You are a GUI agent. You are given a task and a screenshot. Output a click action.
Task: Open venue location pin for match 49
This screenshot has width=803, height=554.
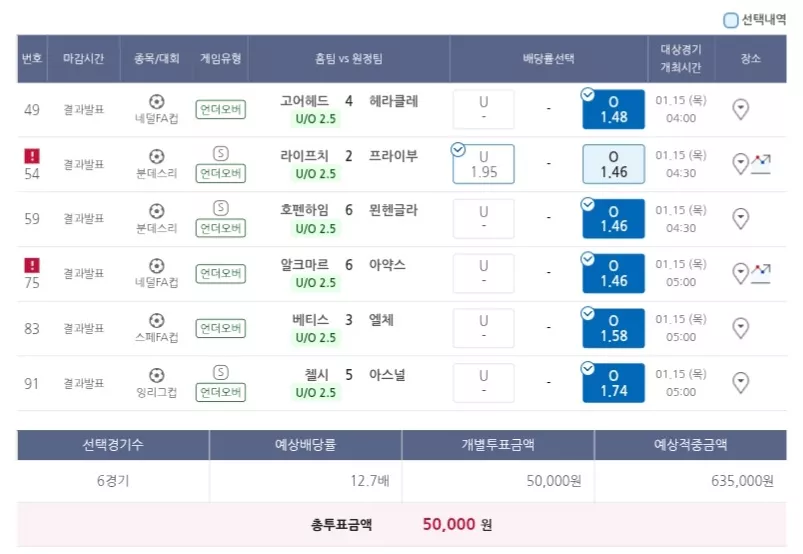[741, 109]
